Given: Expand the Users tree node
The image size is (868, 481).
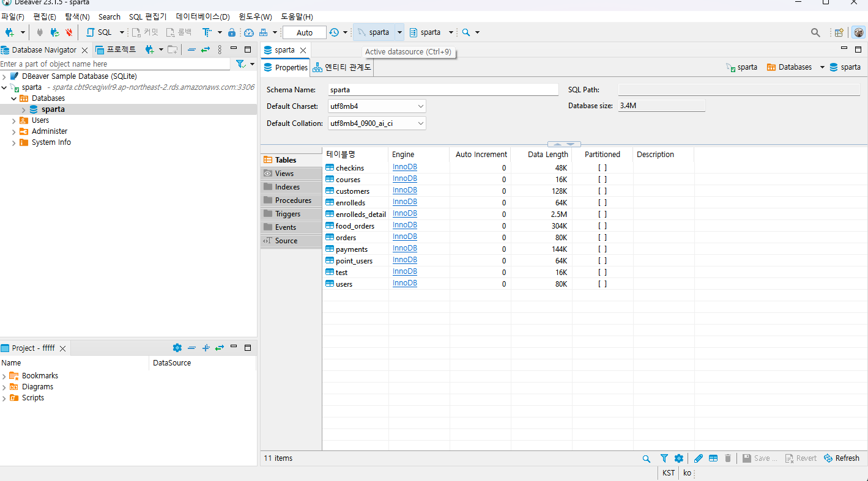Looking at the screenshot, I should click(13, 120).
